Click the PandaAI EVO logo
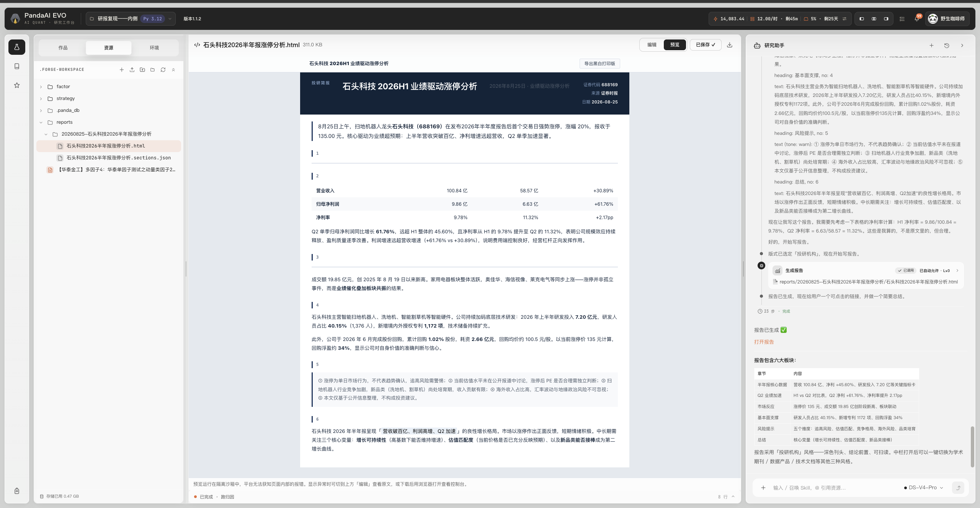 point(15,18)
